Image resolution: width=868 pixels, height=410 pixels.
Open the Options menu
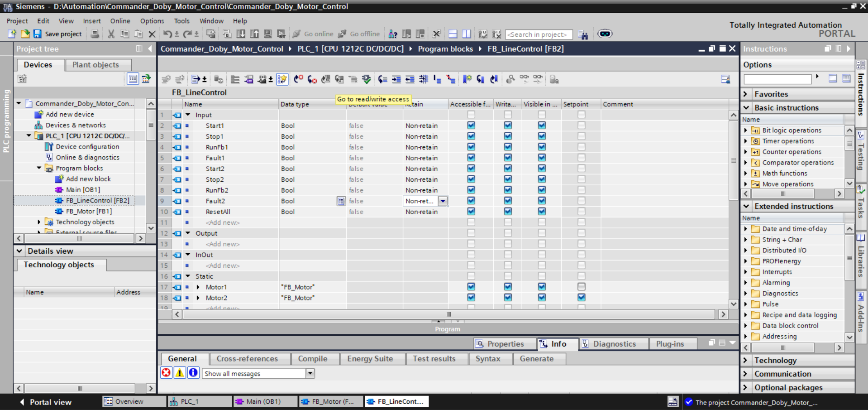coord(152,21)
